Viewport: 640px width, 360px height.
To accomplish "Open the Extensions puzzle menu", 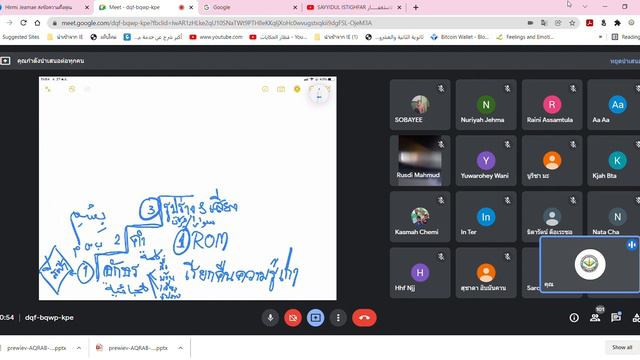I will pos(617,23).
